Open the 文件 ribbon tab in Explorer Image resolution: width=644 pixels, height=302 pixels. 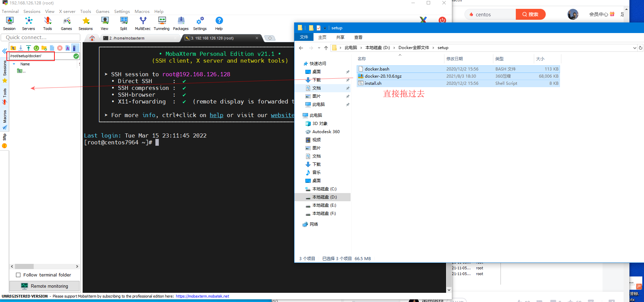pyautogui.click(x=304, y=37)
